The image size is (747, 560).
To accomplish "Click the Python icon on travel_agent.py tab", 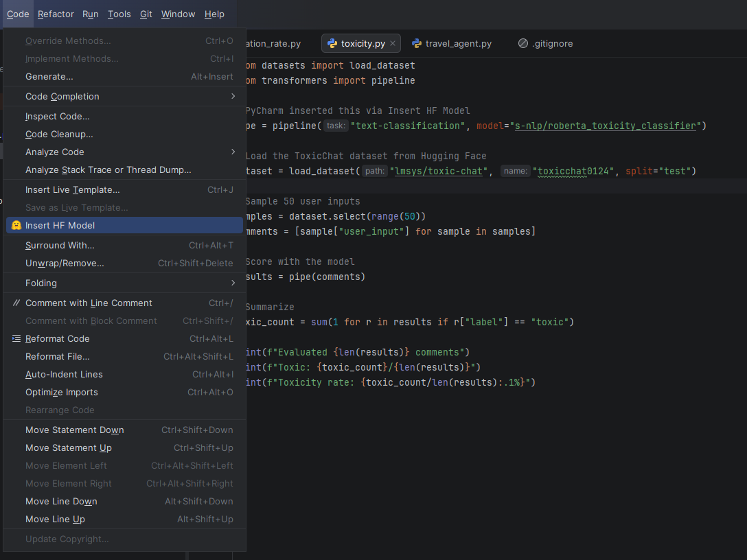I will coord(417,43).
